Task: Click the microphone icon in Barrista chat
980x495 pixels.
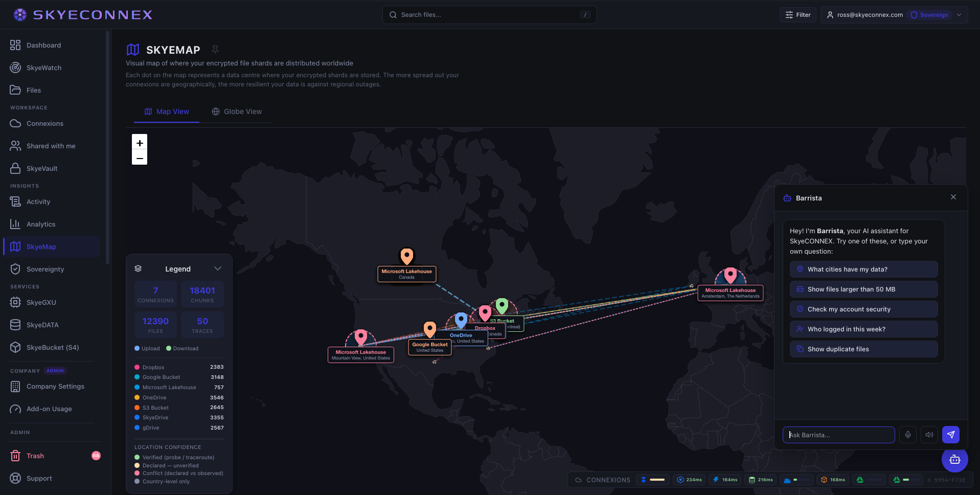Action: click(x=908, y=435)
